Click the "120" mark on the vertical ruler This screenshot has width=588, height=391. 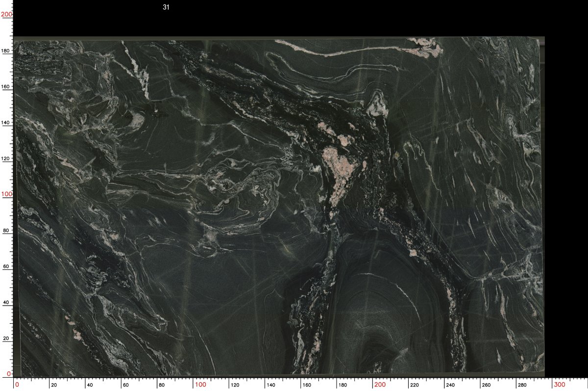pyautogui.click(x=6, y=158)
